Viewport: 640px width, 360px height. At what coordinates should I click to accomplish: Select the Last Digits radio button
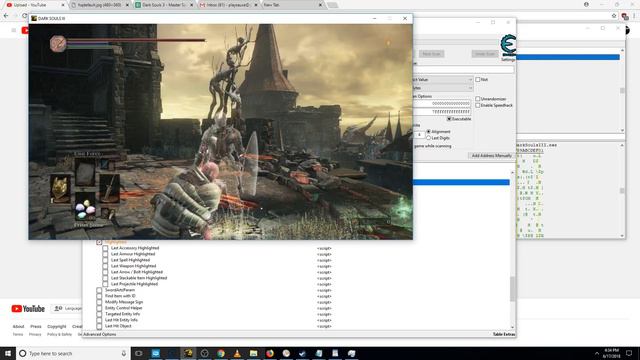tap(429, 138)
